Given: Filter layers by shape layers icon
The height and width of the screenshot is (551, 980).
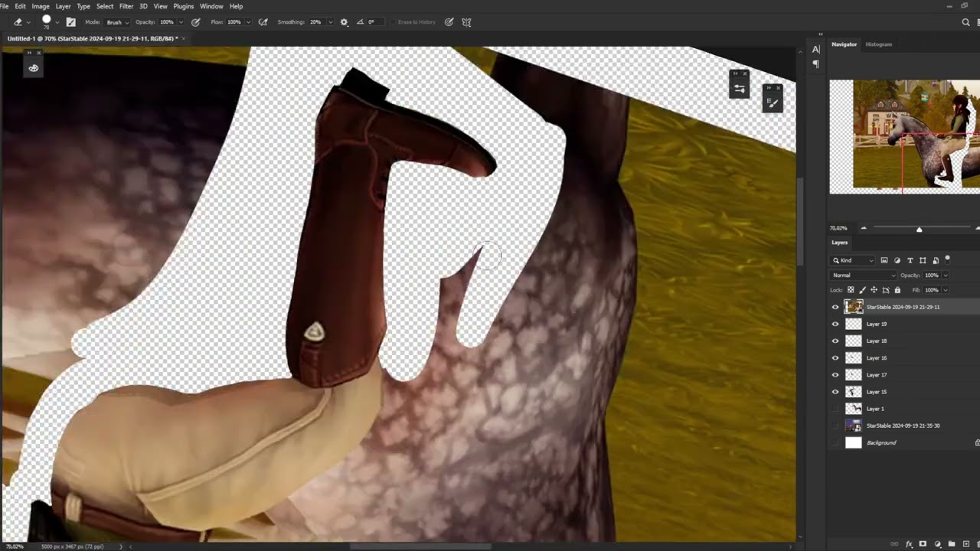Looking at the screenshot, I should click(x=923, y=260).
